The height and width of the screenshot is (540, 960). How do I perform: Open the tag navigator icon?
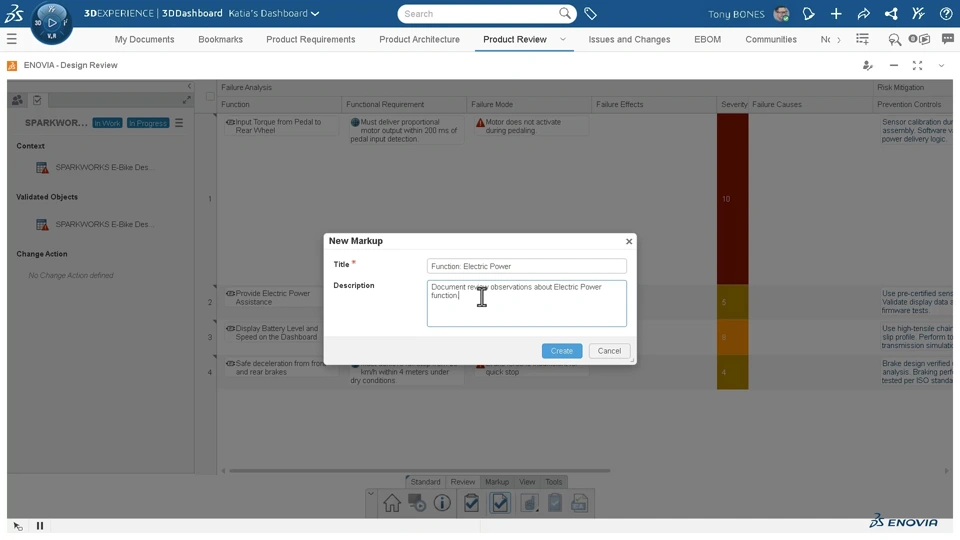590,13
